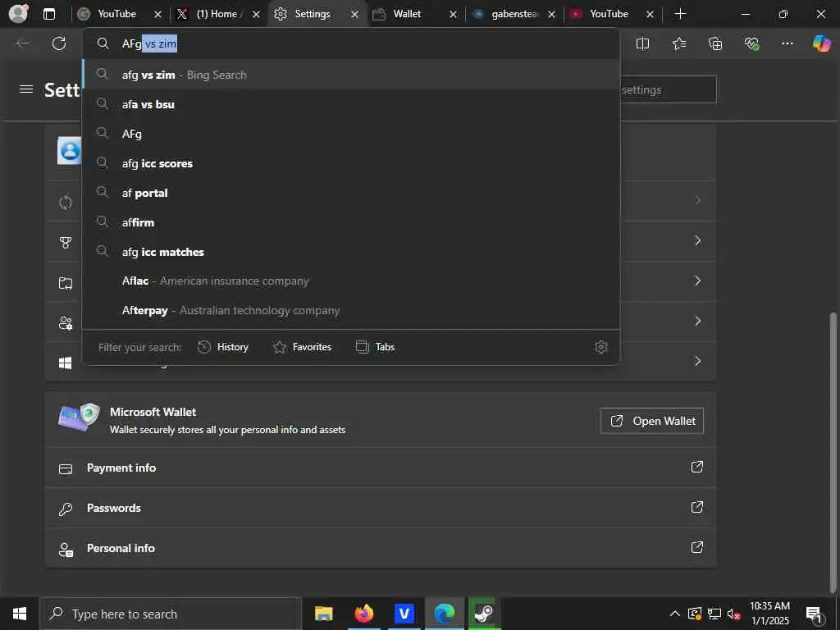Select suggestion af portal
The height and width of the screenshot is (630, 840).
(351, 192)
